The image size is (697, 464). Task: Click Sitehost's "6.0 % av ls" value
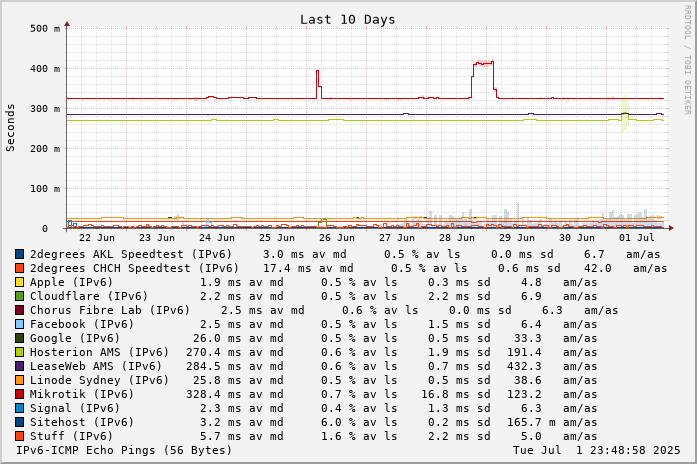pos(359,422)
